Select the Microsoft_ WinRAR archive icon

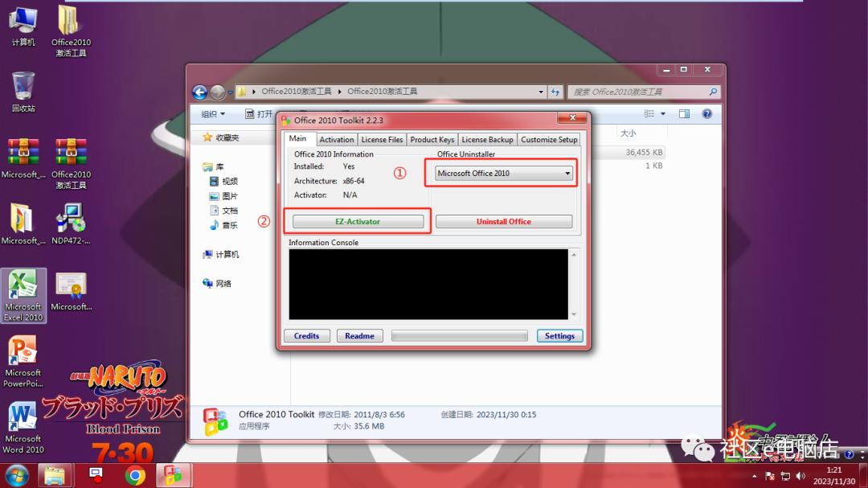tap(23, 158)
